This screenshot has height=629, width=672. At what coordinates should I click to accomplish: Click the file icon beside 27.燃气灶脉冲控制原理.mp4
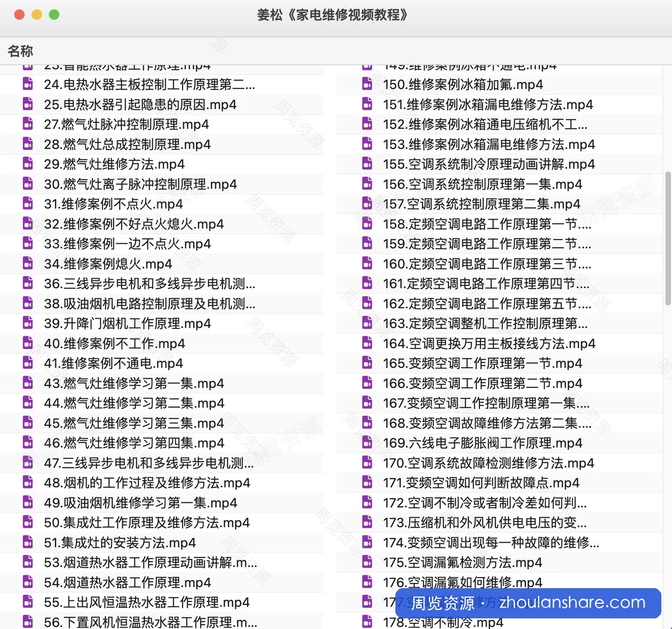[27, 124]
